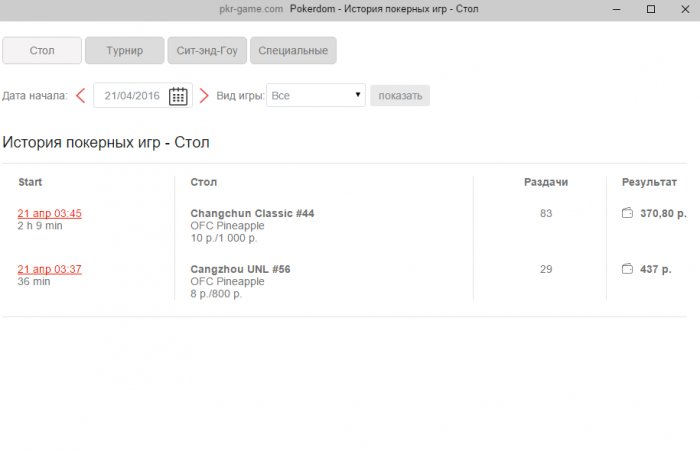Click the Вид игры label
This screenshot has height=451, width=700.
(x=240, y=96)
